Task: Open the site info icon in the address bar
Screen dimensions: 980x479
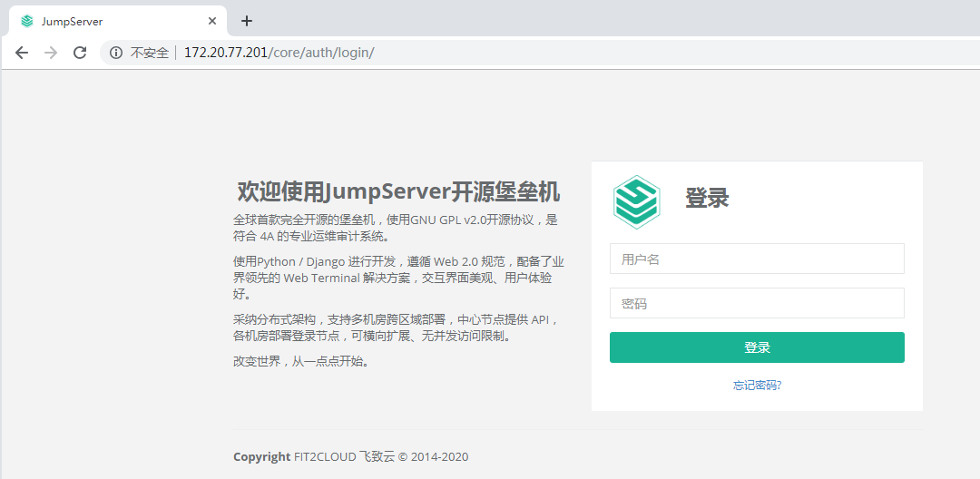Action: (x=115, y=53)
